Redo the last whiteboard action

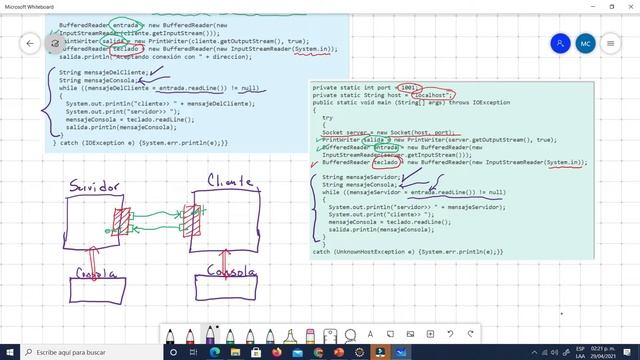(470, 334)
